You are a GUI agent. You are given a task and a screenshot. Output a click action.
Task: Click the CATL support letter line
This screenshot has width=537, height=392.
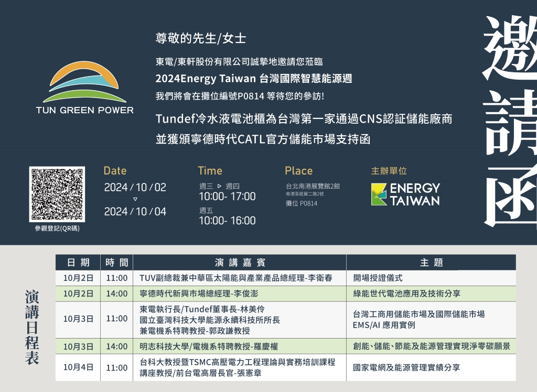coord(263,139)
